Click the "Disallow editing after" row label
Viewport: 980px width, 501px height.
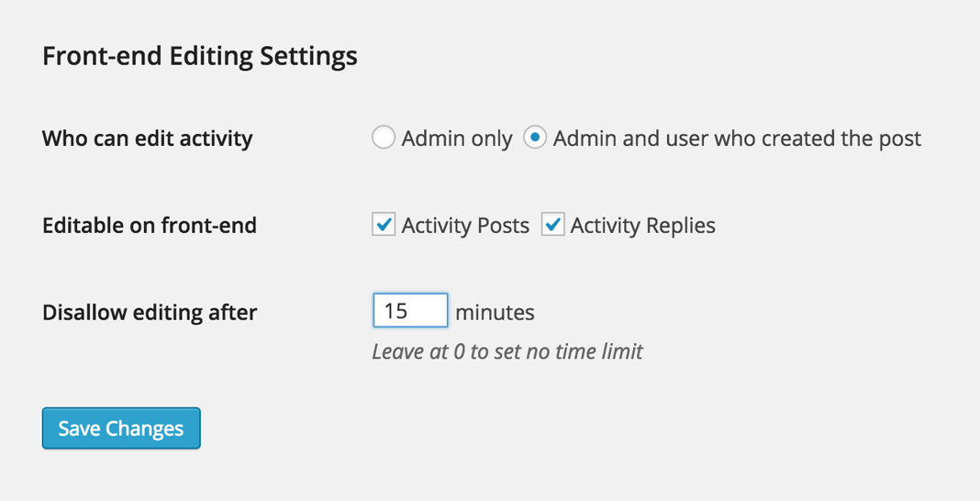[x=150, y=312]
